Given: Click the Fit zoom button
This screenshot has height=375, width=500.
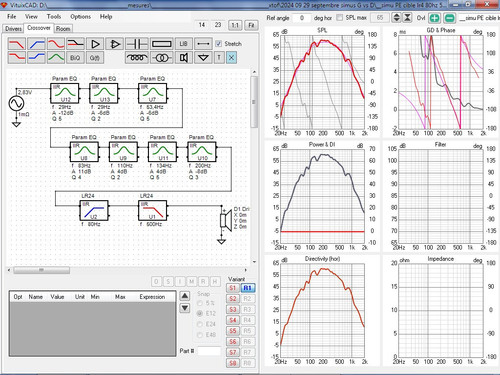Looking at the screenshot, I should [251, 25].
